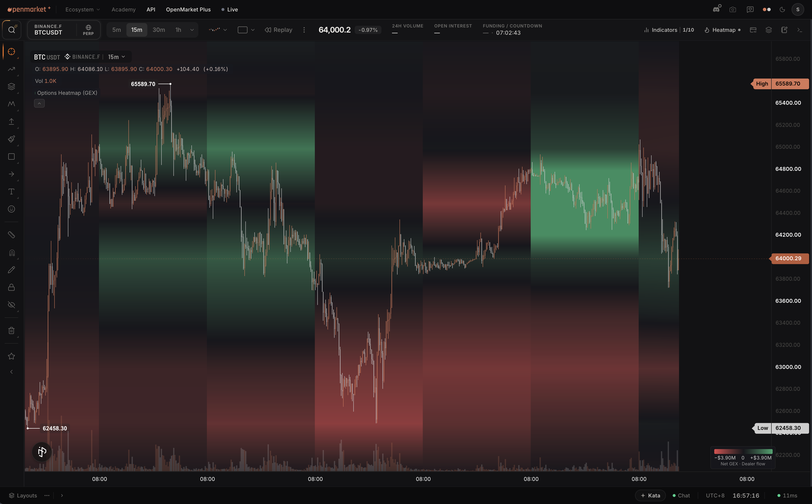
Task: Open the favorites star toolbar
Action: pyautogui.click(x=11, y=356)
